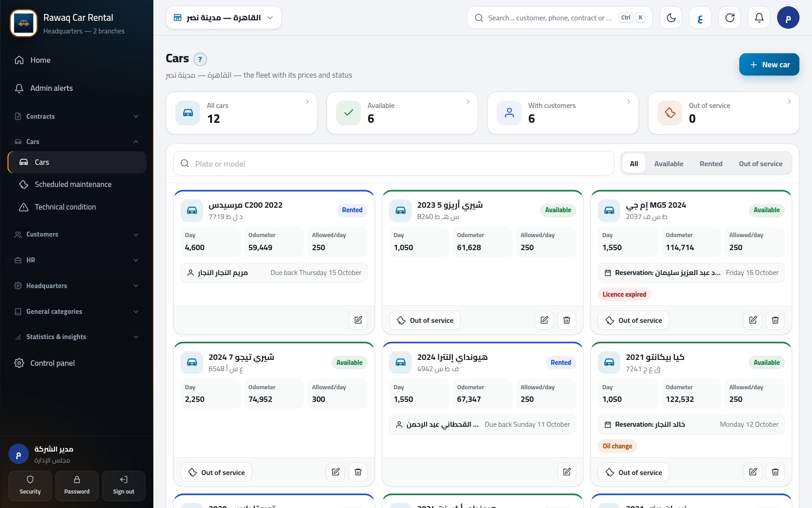The width and height of the screenshot is (812, 508).
Task: Expand the Headquarters sidebar section
Action: pos(77,286)
